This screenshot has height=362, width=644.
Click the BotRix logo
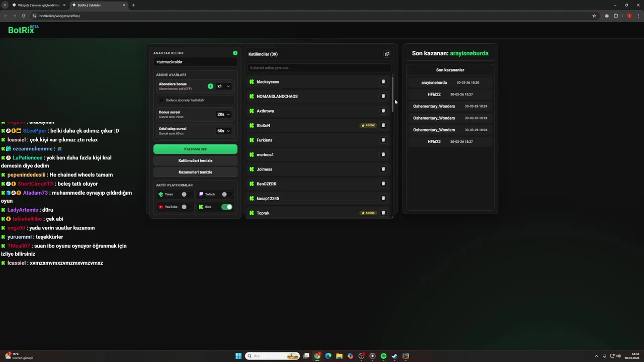23,30
